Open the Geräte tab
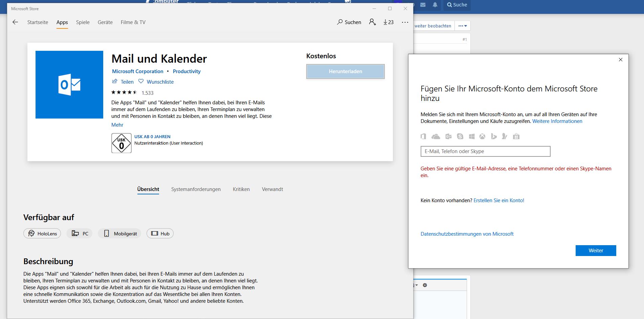The height and width of the screenshot is (319, 644). tap(105, 22)
